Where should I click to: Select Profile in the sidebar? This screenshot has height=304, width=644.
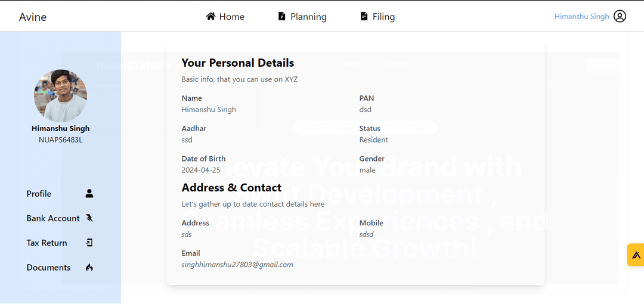click(x=39, y=194)
